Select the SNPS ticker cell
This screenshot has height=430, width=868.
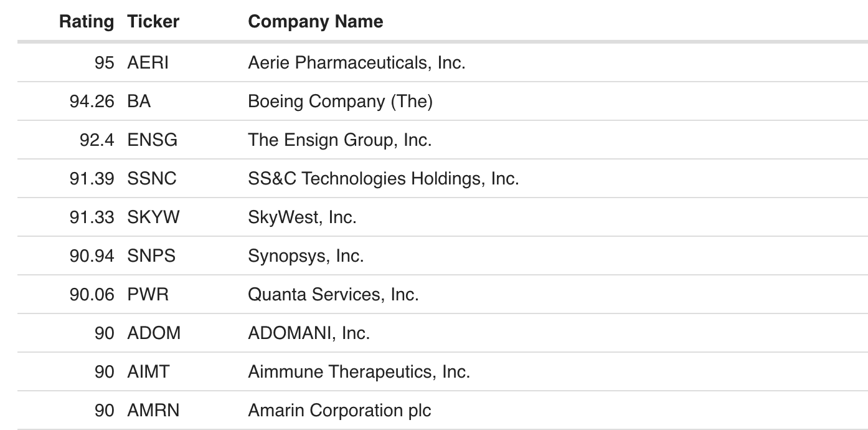[x=151, y=256]
